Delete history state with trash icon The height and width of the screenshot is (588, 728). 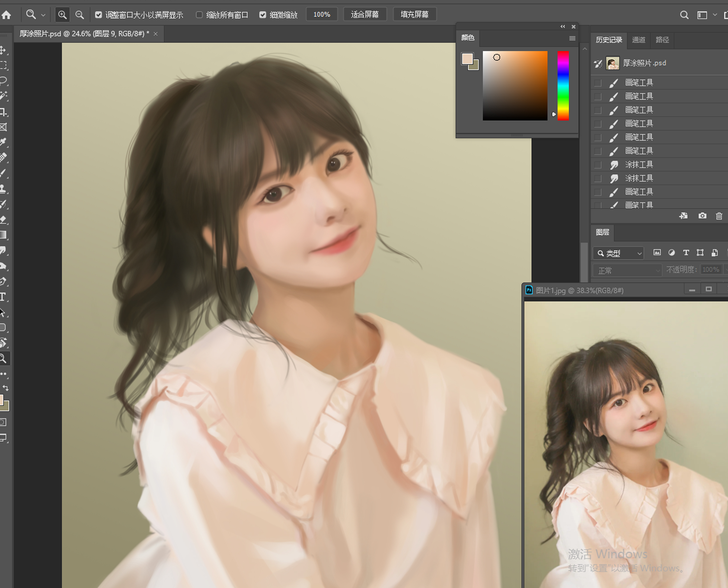(x=719, y=216)
